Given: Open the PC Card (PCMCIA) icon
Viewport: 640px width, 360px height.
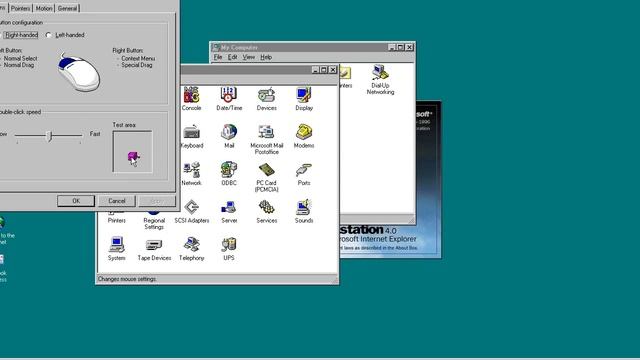Looking at the screenshot, I should click(267, 177).
